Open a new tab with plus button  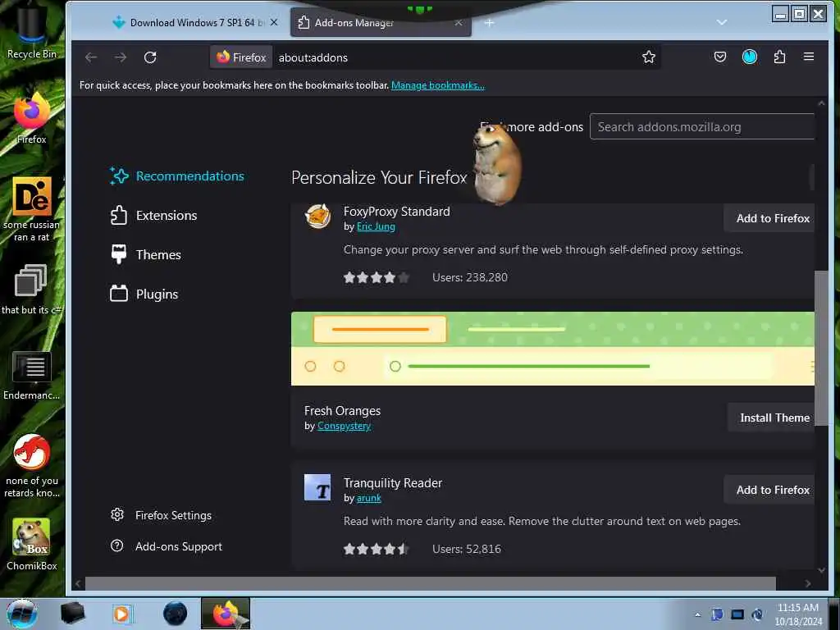pyautogui.click(x=489, y=22)
